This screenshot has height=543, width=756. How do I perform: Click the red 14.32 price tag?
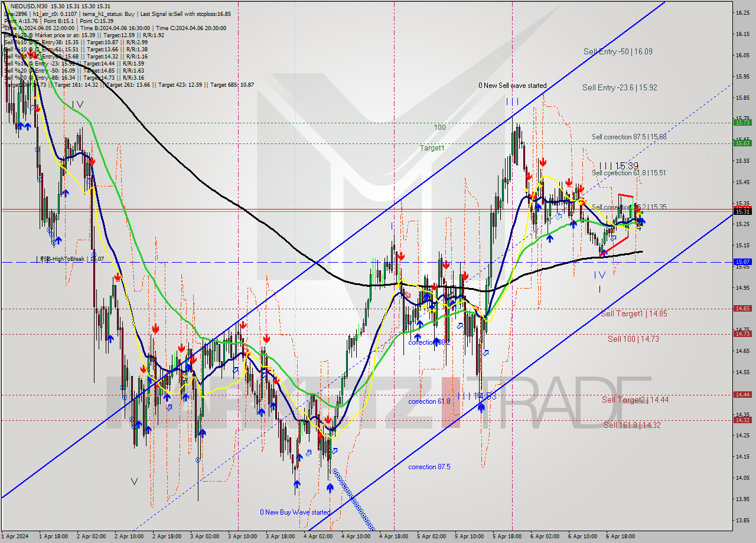point(742,420)
